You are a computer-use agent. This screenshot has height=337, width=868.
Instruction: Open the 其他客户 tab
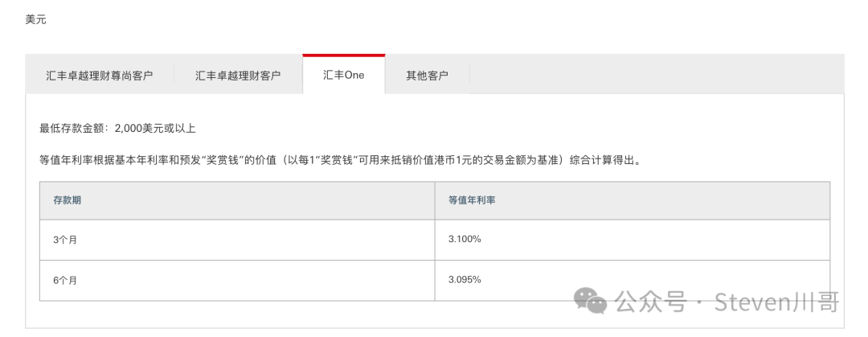tap(427, 76)
